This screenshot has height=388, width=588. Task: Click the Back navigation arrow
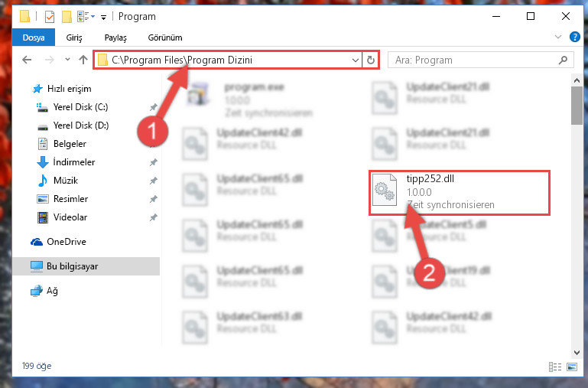click(27, 60)
